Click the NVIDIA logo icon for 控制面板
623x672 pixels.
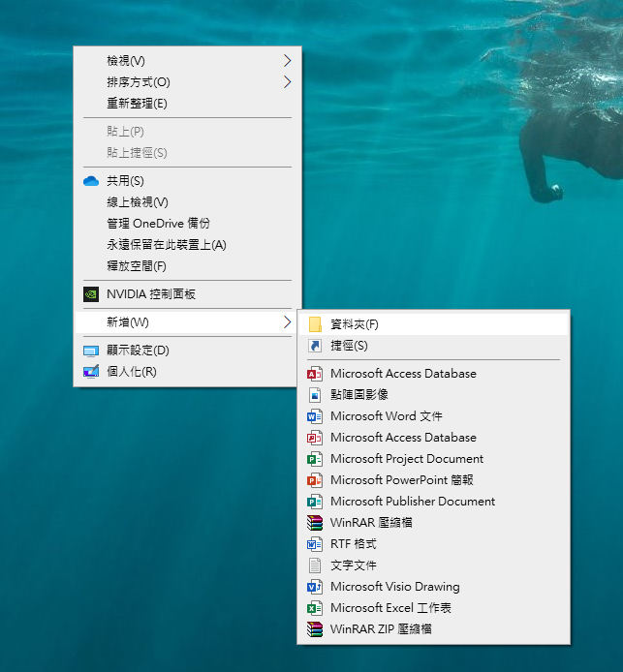click(91, 294)
